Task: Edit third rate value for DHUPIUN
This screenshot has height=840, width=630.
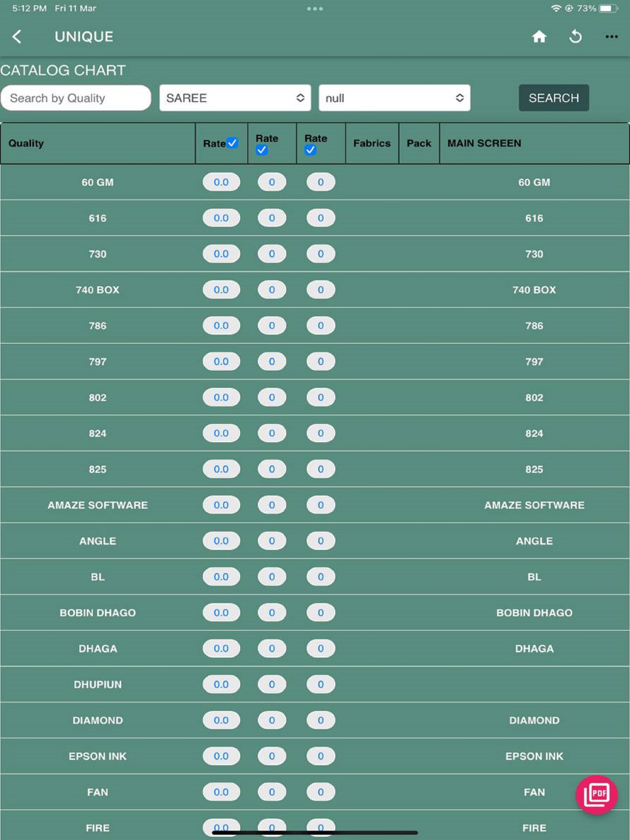Action: pos(321,684)
